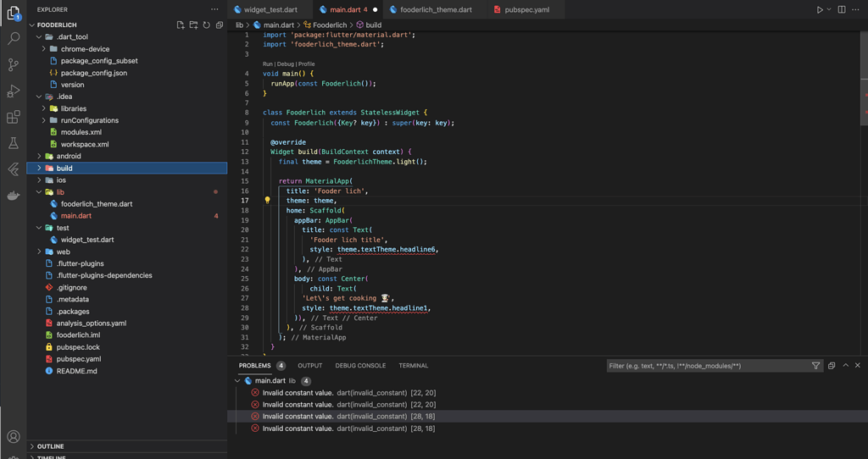Expand the android folder
868x459 pixels.
tap(39, 157)
